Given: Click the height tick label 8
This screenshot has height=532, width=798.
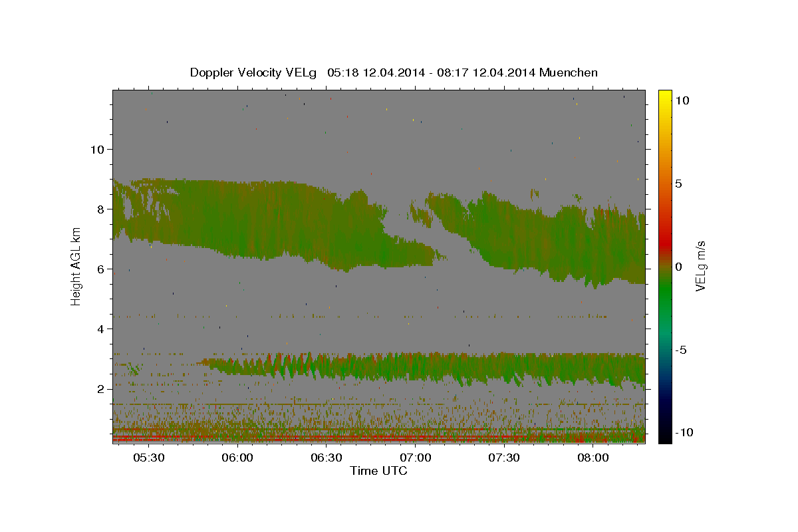Looking at the screenshot, I should point(101,209).
